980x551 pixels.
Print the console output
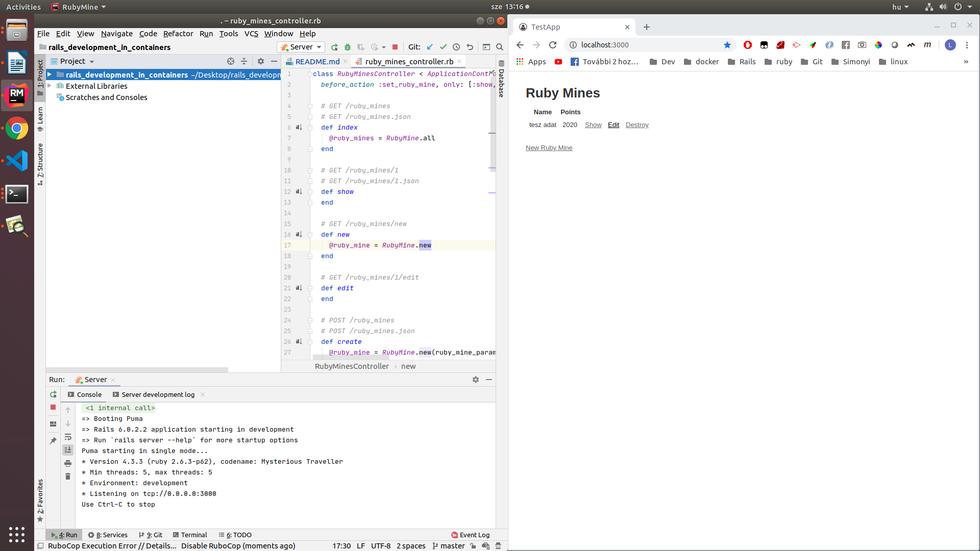pyautogui.click(x=68, y=463)
